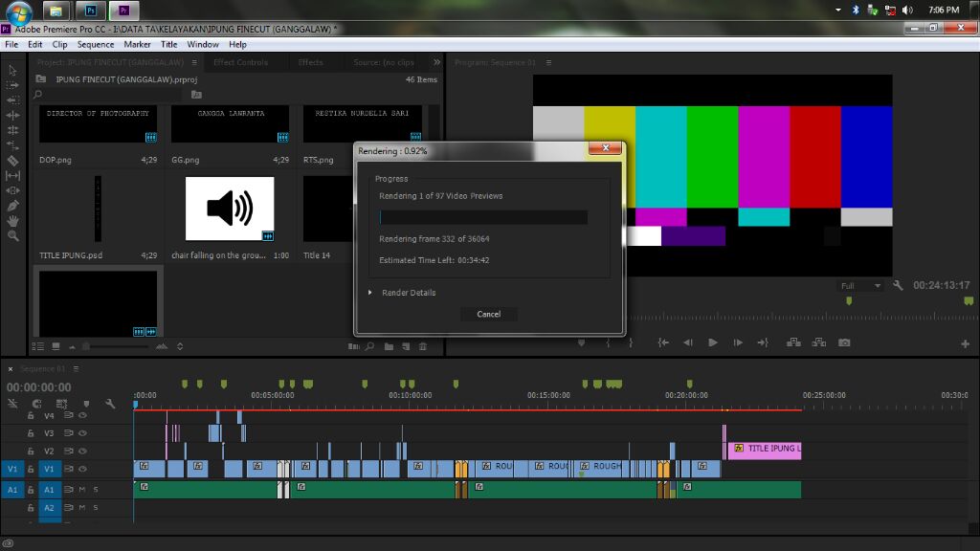Open the Sequence 01 timeline panel menu
This screenshot has width=980, height=551.
pyautogui.click(x=76, y=368)
